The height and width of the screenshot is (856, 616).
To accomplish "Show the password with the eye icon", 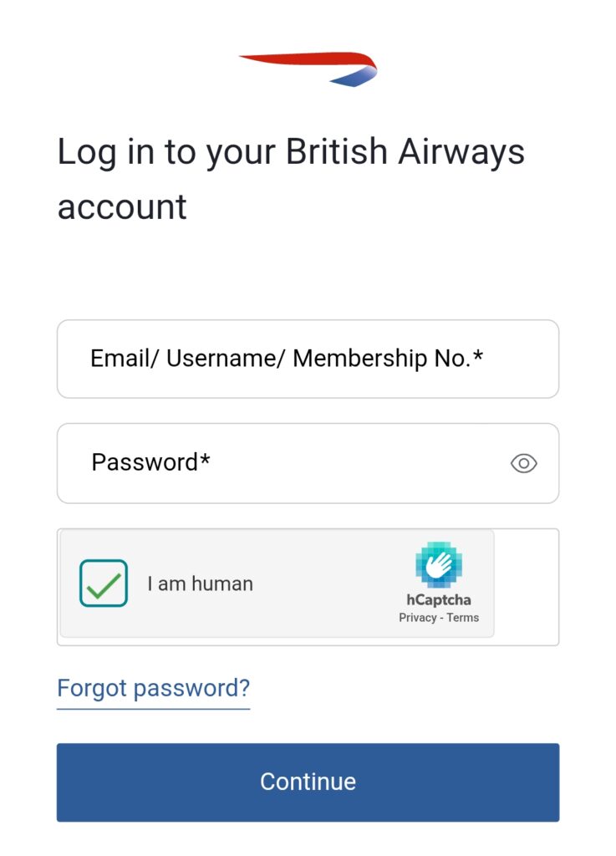I will 523,463.
